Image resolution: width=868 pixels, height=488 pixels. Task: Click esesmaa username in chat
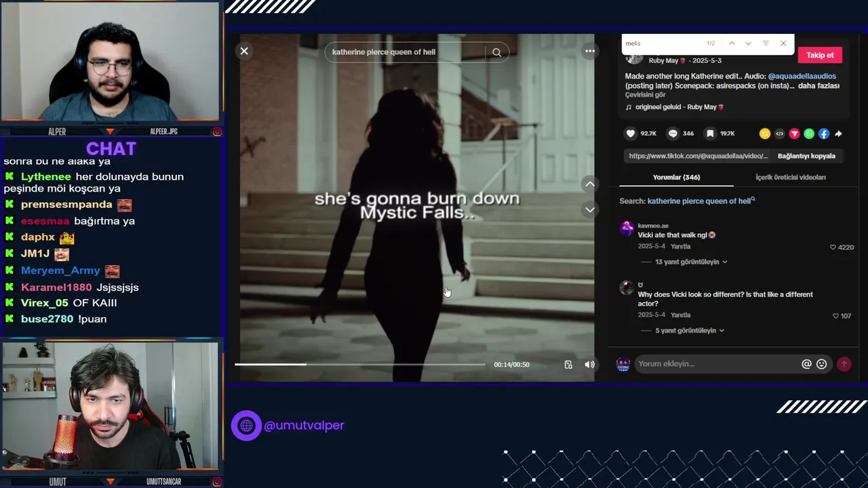[45, 221]
